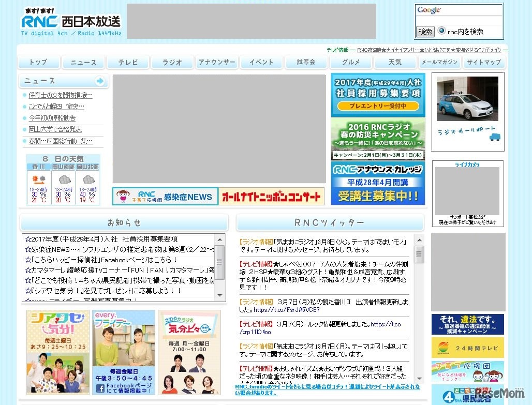Open the さわやかラジオ 気分上々 banner

pyautogui.click(x=189, y=352)
